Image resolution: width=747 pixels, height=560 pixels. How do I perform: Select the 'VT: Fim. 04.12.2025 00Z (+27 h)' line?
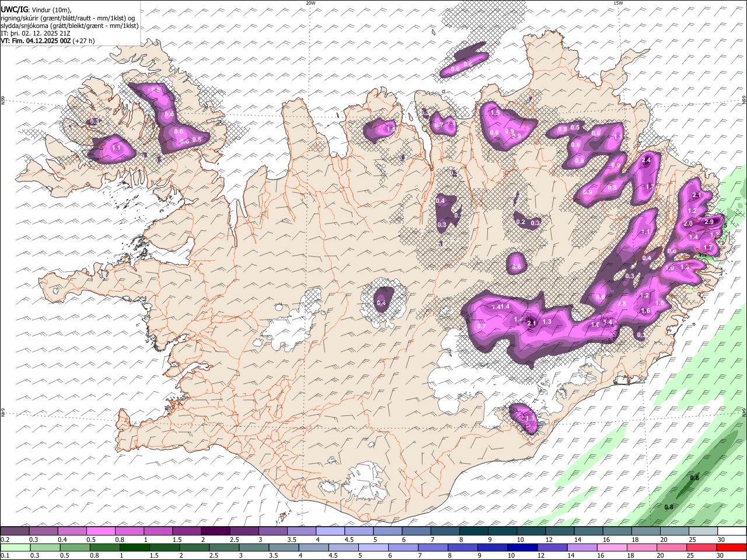click(x=48, y=41)
